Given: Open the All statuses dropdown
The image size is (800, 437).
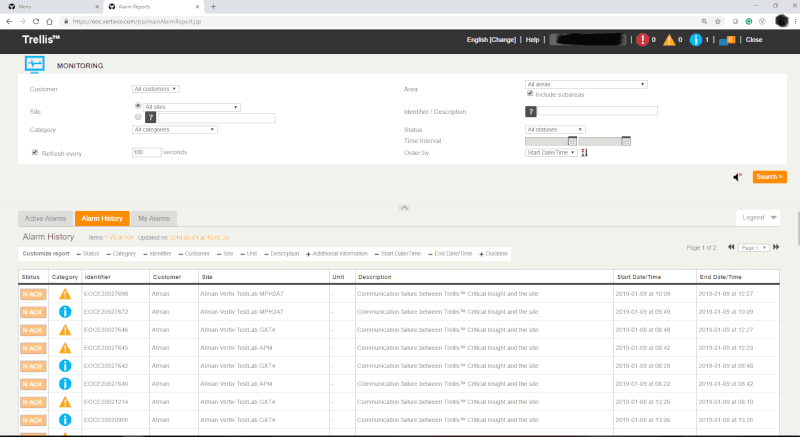Looking at the screenshot, I should coord(555,129).
